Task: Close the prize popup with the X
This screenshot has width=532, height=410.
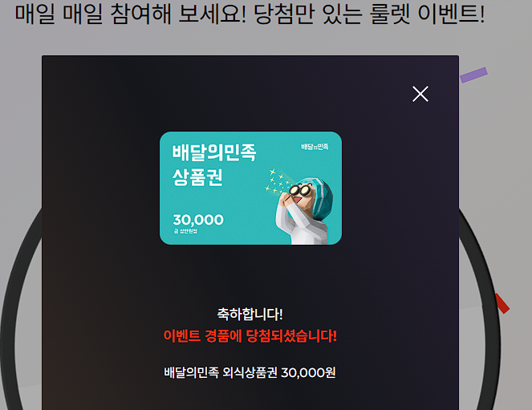Action: [x=420, y=94]
